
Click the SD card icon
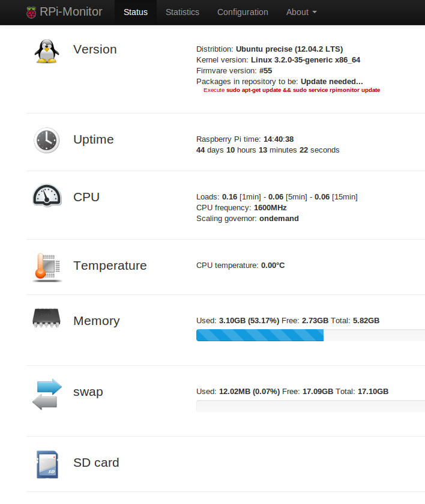[46, 464]
